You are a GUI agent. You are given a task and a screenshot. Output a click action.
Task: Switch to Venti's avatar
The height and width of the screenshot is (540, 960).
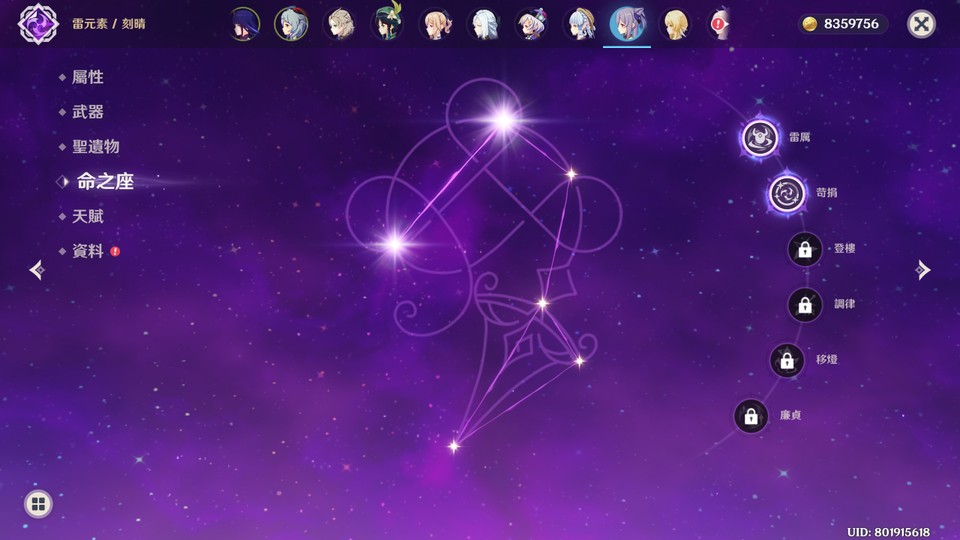(x=388, y=23)
